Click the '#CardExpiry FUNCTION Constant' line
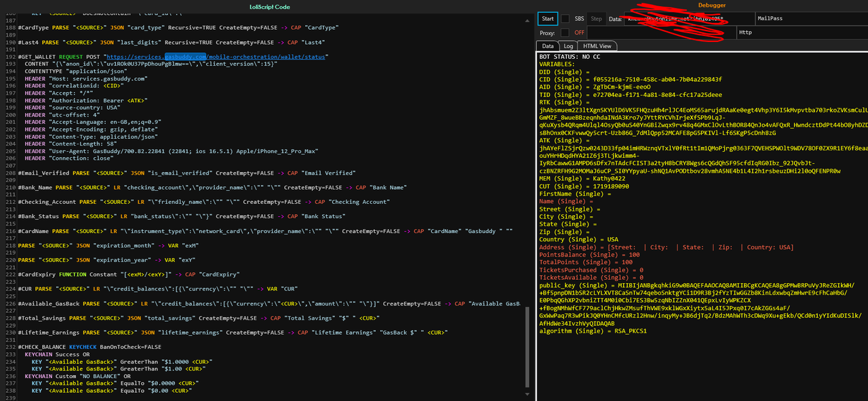 click(129, 274)
